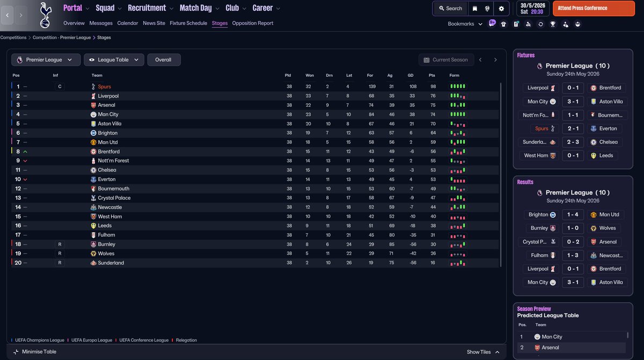Click the Arsenal badge in league table
644x360 pixels.
[x=93, y=105]
